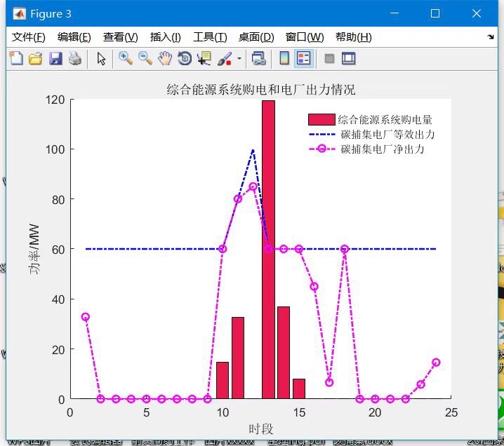Click the blue dash-dot legend line sample
The image size is (504, 446).
[321, 134]
